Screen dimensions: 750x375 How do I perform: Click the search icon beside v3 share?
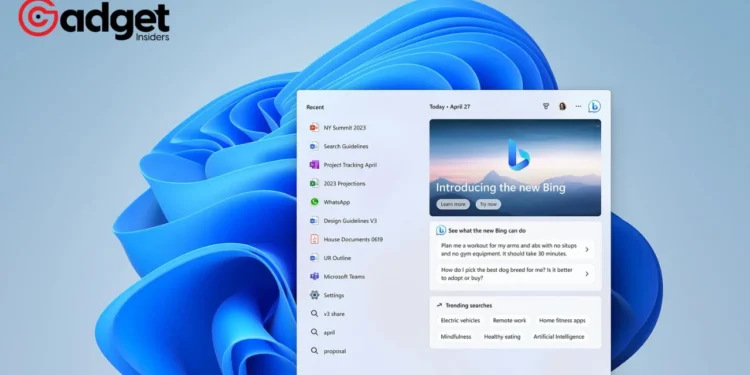314,314
